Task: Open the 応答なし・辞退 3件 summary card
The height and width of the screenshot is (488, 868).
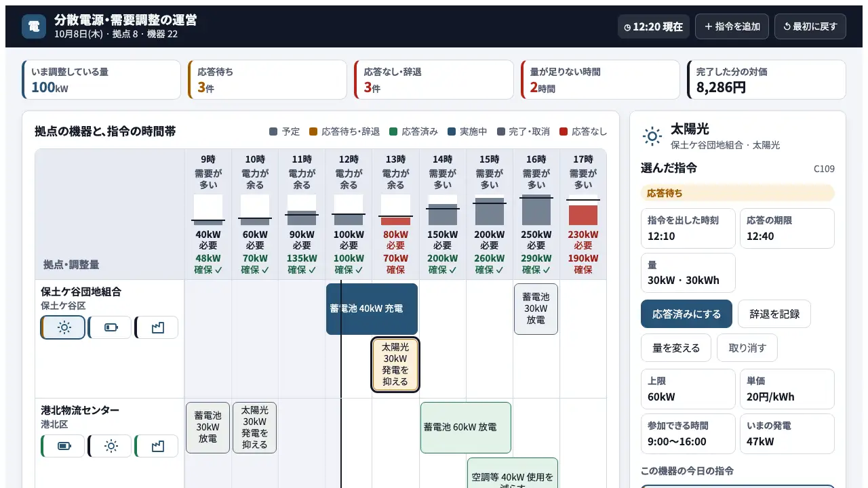Action: pos(434,80)
